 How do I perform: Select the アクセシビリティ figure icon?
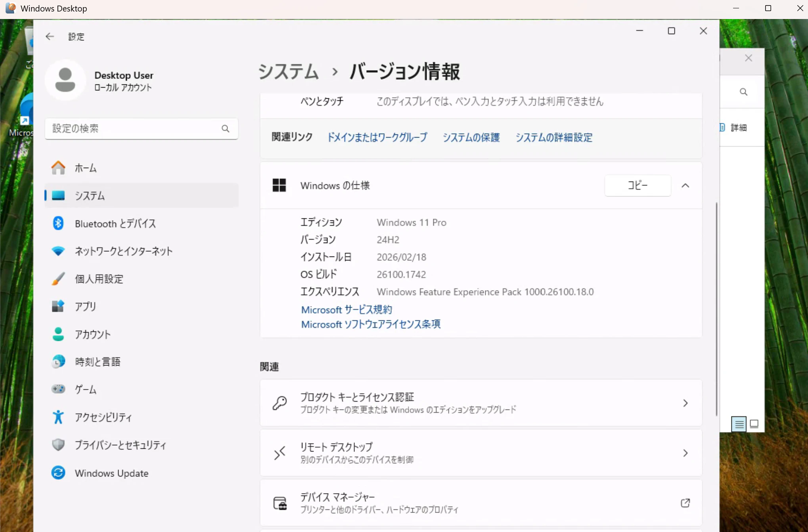58,417
